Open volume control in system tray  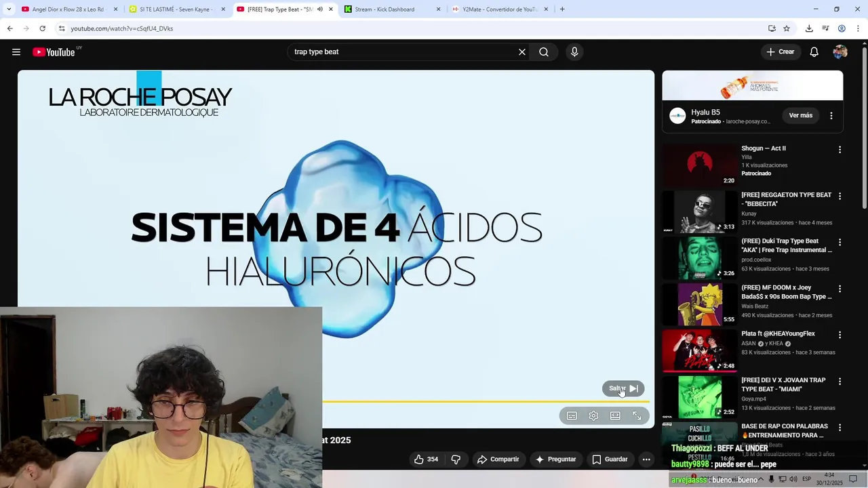click(x=793, y=479)
